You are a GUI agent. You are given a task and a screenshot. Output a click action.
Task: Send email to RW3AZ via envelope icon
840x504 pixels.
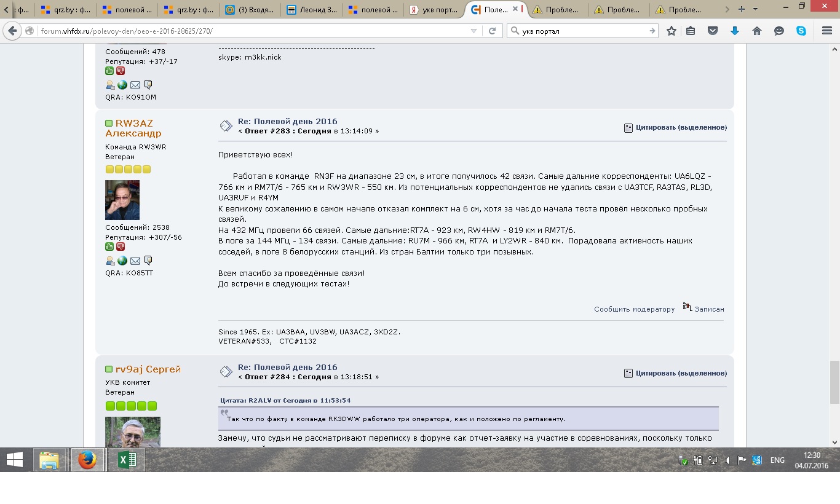tap(135, 261)
